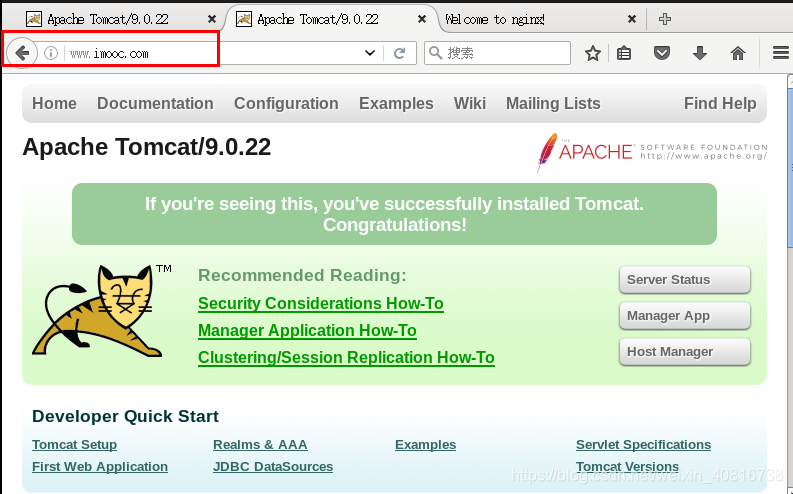Go to Configuration in the navigation bar
793x494 pixels.
pos(286,103)
